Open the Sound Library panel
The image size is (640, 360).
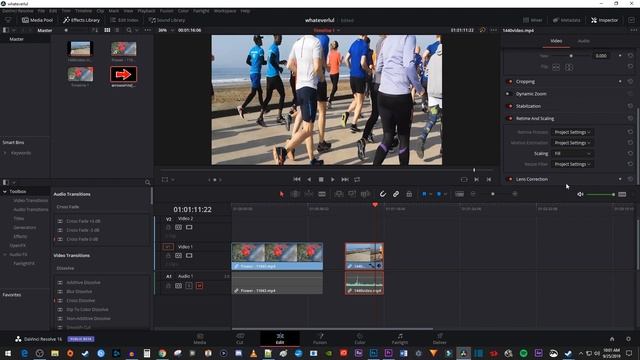(x=167, y=20)
